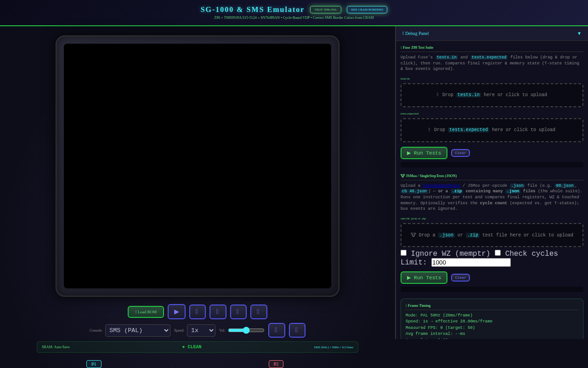
Task: Run Tests for the Fuse Z80 suite
Action: point(424,153)
